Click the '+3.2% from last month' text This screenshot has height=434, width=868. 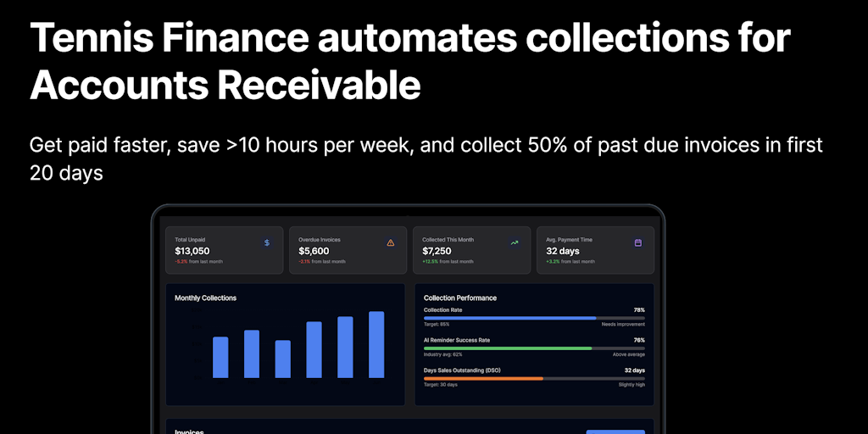(x=570, y=261)
